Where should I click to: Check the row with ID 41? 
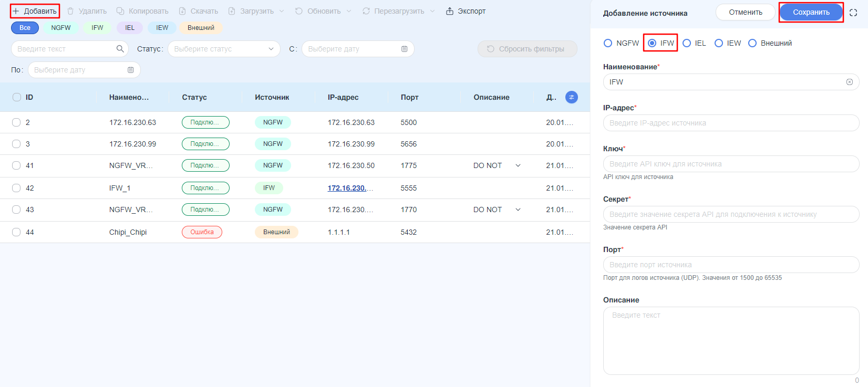click(x=16, y=165)
